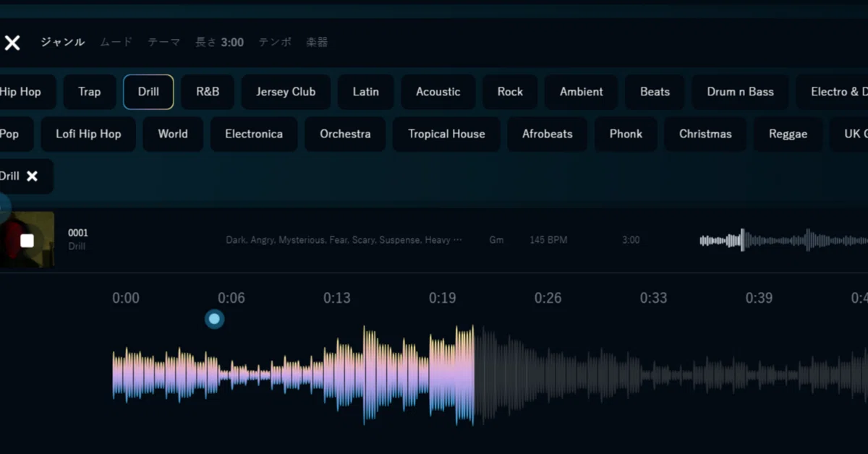Choose the Rock genre

tap(510, 92)
